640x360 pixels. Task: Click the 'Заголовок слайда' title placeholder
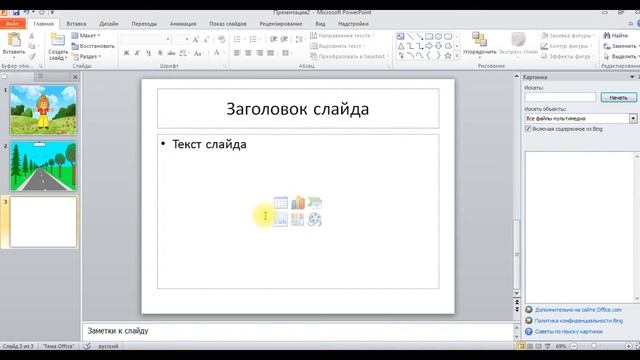pyautogui.click(x=298, y=109)
